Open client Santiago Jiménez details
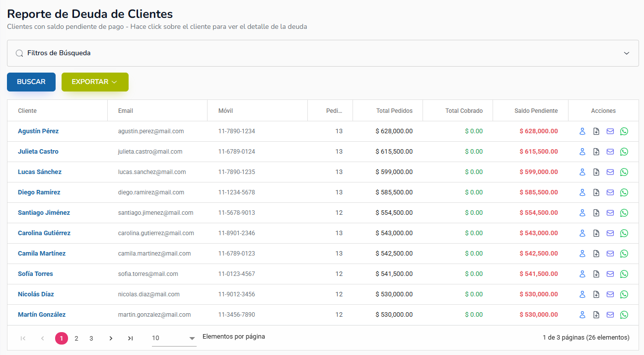The height and width of the screenshot is (355, 644). 44,213
